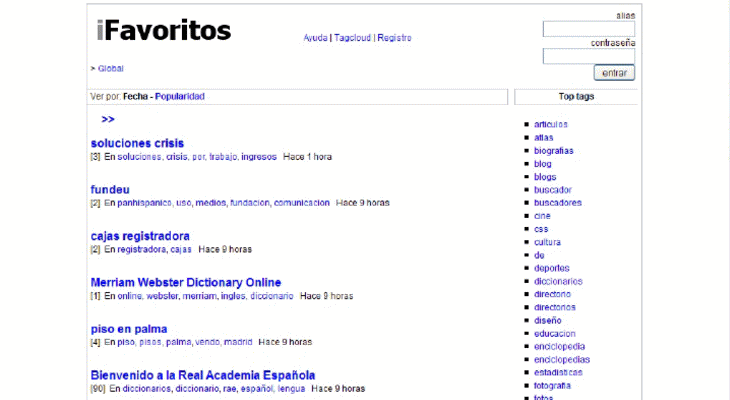Viewport: 730px width, 400px height.
Task: Open the Tagcloud page
Action: pyautogui.click(x=352, y=38)
